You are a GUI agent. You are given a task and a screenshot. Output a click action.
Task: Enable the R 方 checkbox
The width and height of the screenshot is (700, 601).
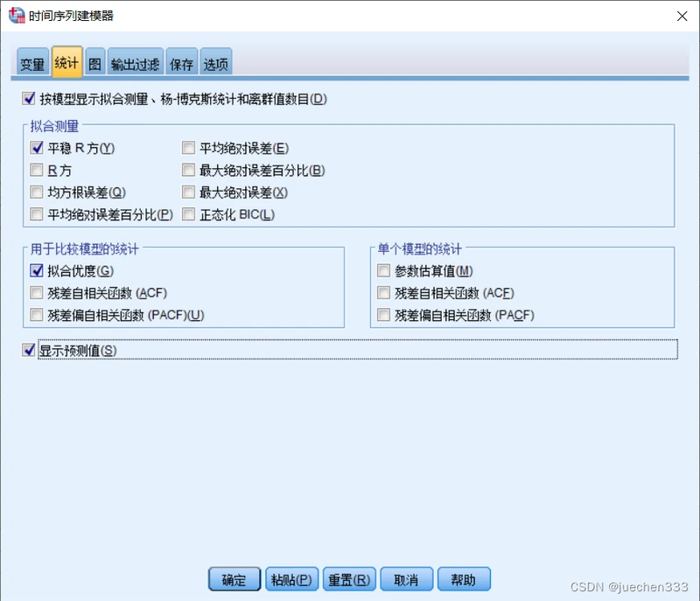pos(37,170)
